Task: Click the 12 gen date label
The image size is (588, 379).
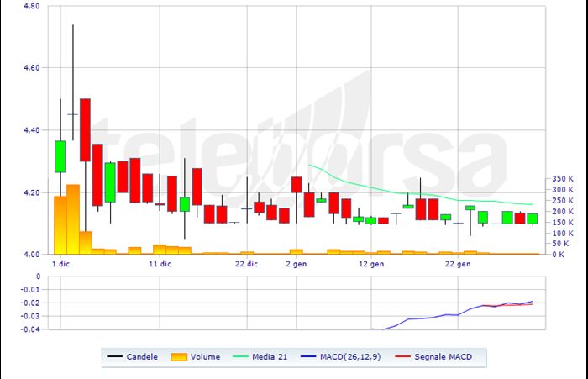Action: tap(371, 264)
